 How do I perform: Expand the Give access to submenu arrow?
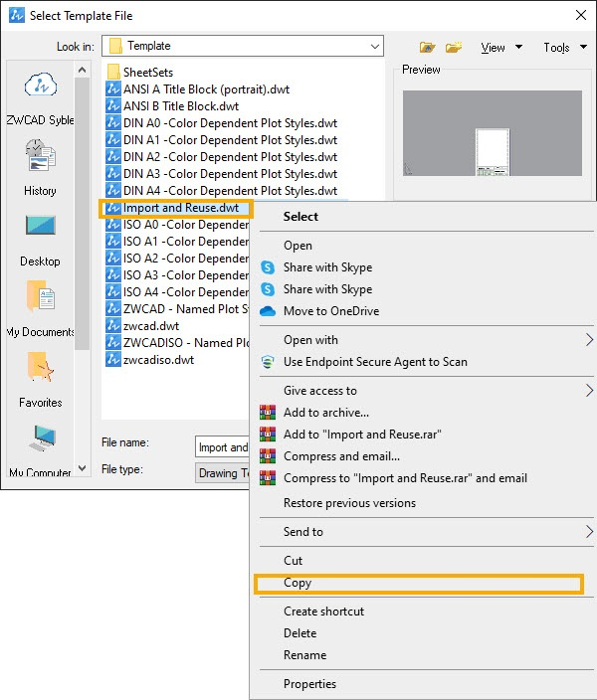tap(589, 391)
